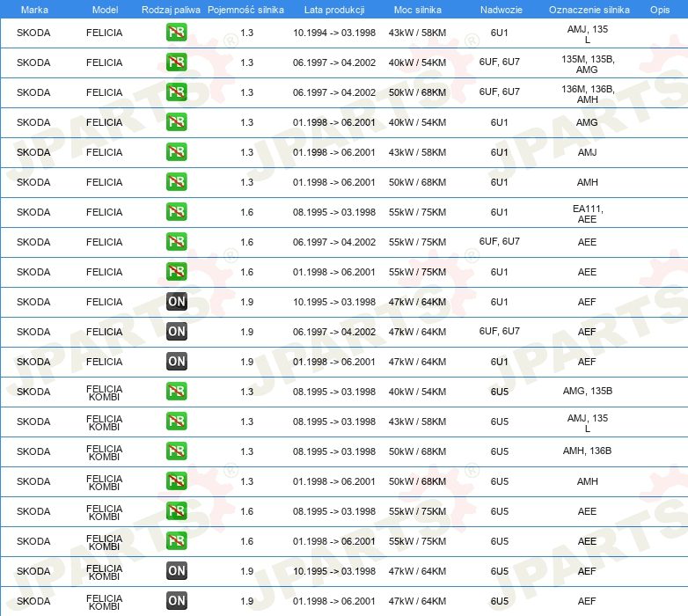The width and height of the screenshot is (688, 616).
Task: Select '10.1995 -> 03.1998' in the Felicia 6U1 row
Action: (334, 302)
